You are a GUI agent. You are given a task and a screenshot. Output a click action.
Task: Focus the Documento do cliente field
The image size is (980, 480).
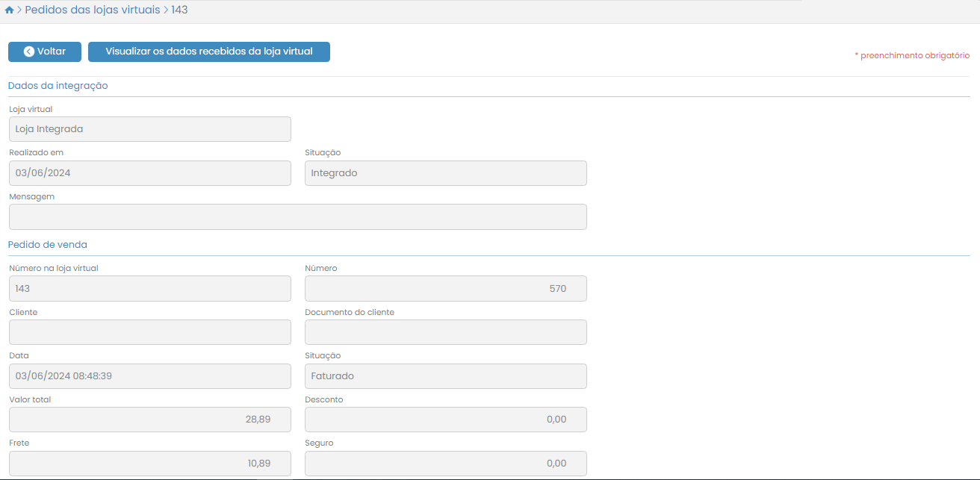pyautogui.click(x=445, y=332)
